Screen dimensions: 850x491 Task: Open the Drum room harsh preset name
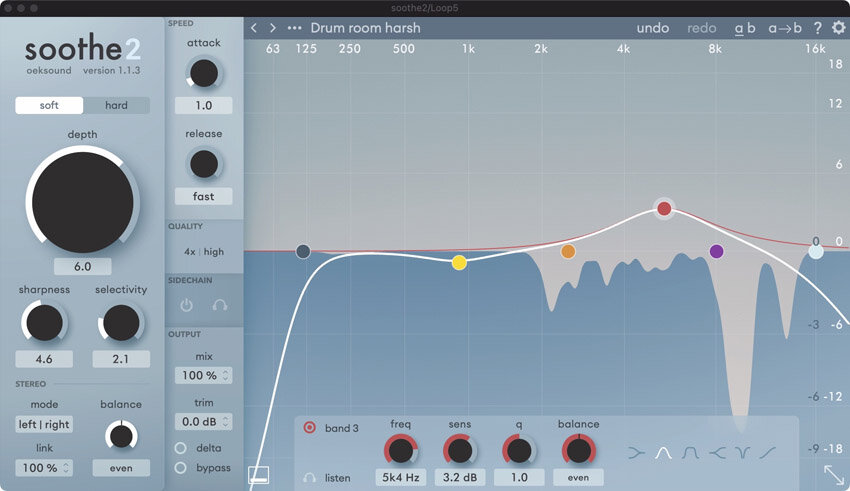point(365,28)
